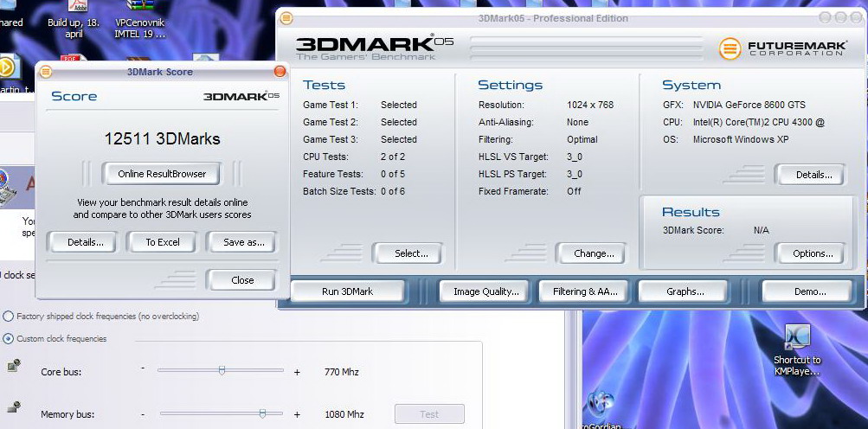Click the Memory bus slider handle

click(262, 413)
